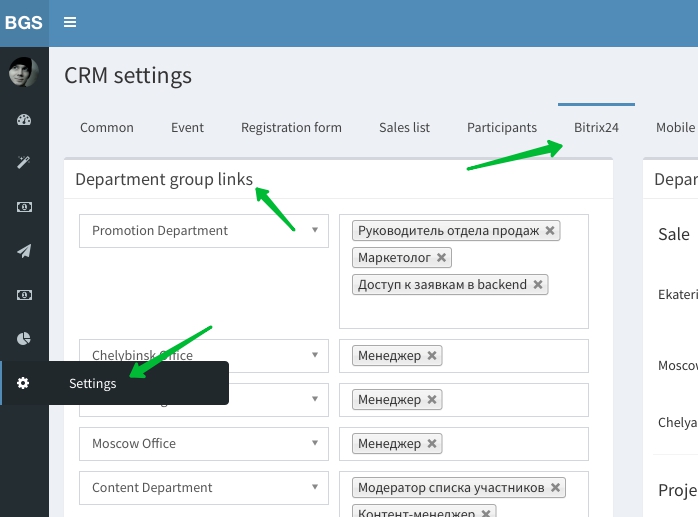Remove Руководитель отдела продаж tag
The height and width of the screenshot is (517, 698).
[x=550, y=231]
